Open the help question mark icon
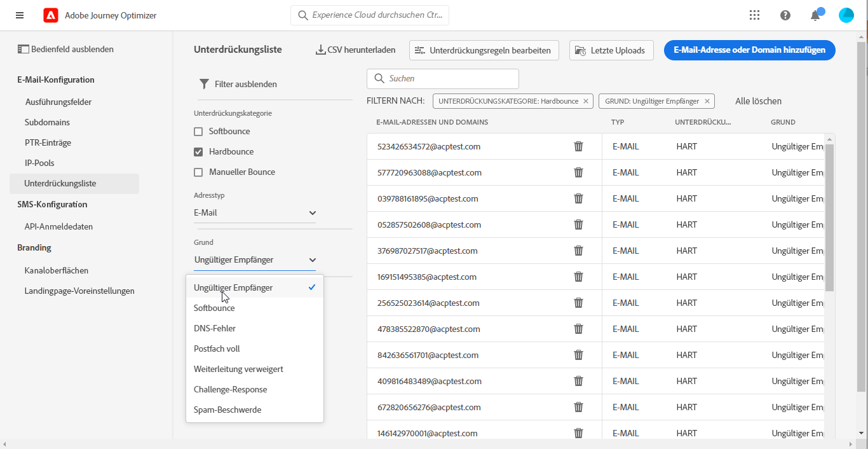868x449 pixels. point(785,15)
